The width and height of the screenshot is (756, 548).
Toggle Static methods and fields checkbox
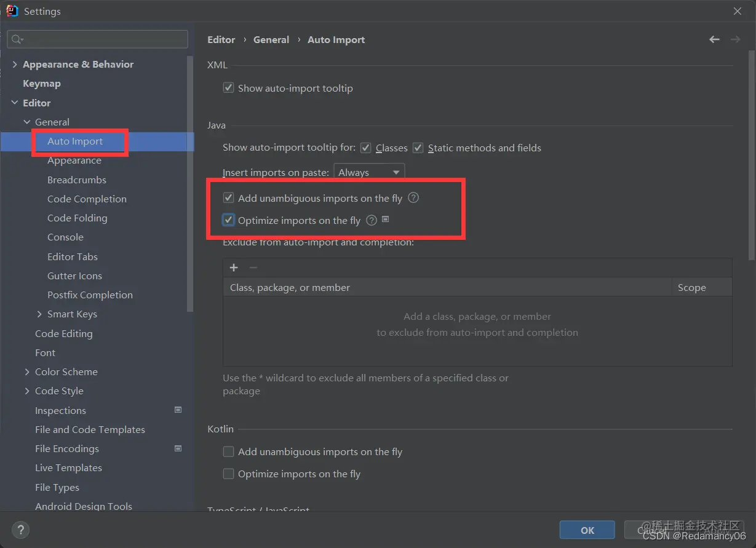pos(418,148)
